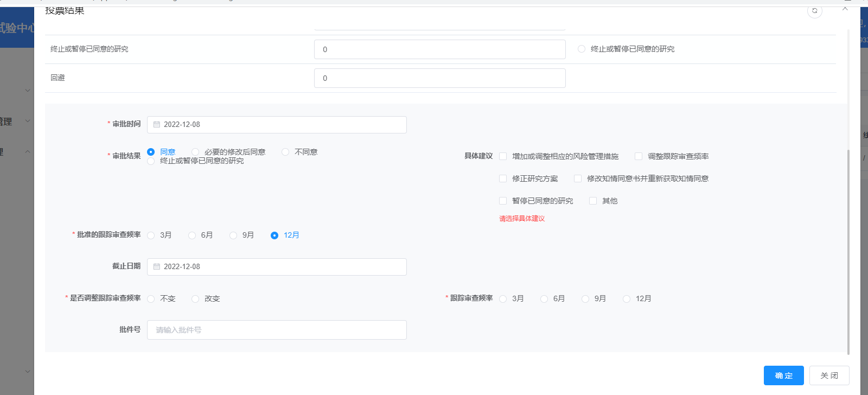
Task: Collapse background sidebar chevron below 管理
Action: [28, 151]
